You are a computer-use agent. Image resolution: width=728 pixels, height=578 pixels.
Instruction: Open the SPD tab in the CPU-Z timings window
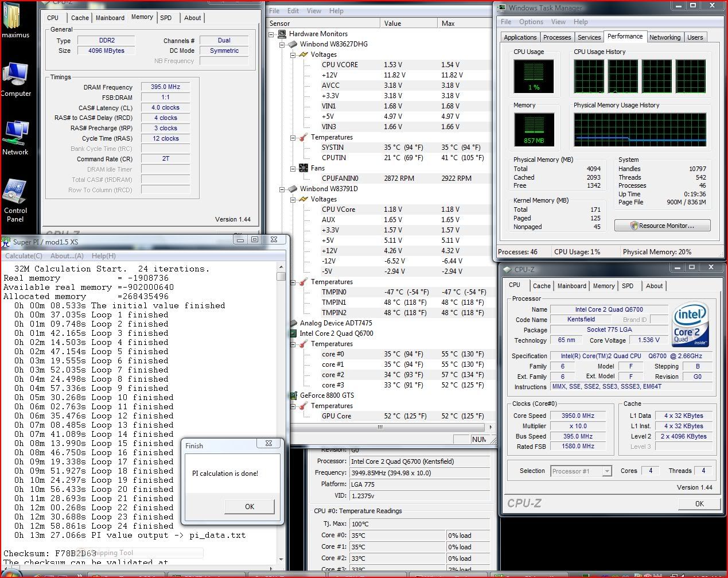(166, 18)
